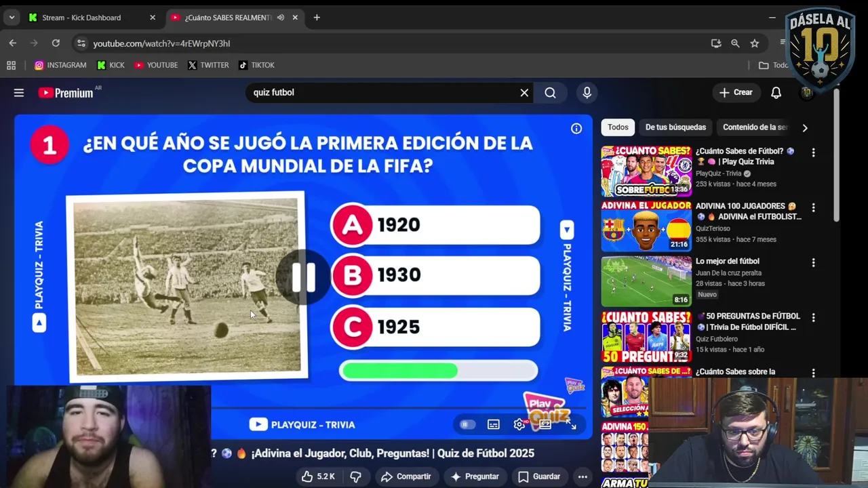Open options for Lo mejor del fútbol video
Screen dimensions: 868x488
point(813,263)
